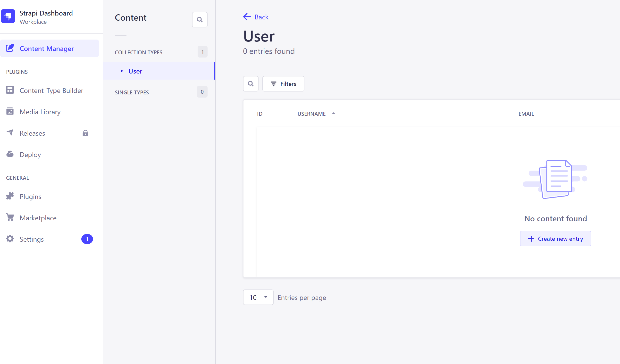Click the lock icon next to Releases
The width and height of the screenshot is (620, 364).
(x=85, y=133)
